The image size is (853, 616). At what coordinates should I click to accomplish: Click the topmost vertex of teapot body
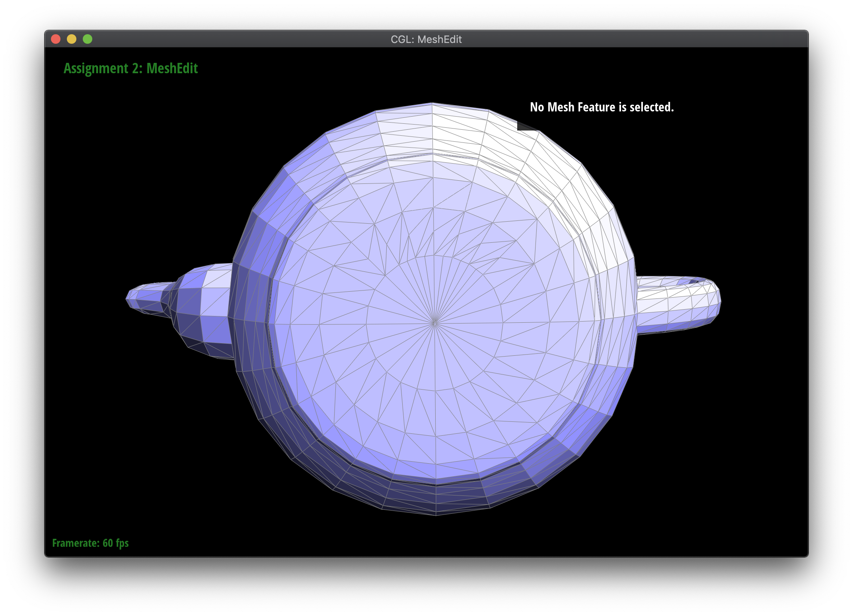(x=432, y=103)
